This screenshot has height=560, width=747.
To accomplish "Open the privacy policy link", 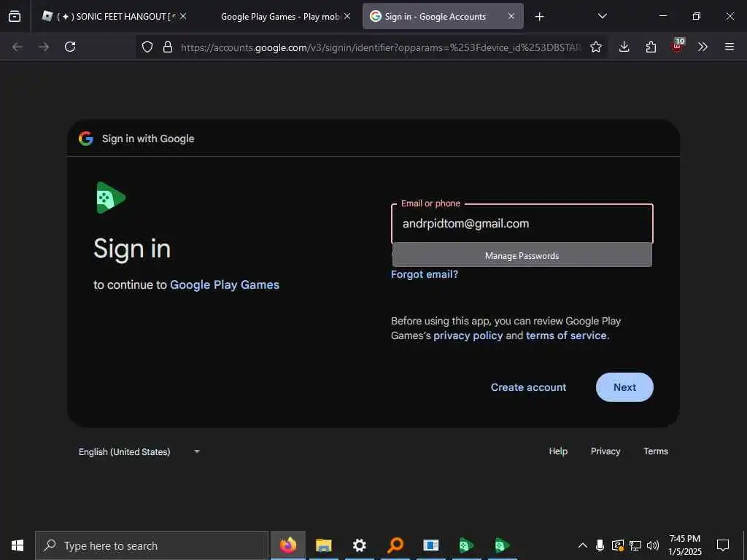I will (468, 335).
